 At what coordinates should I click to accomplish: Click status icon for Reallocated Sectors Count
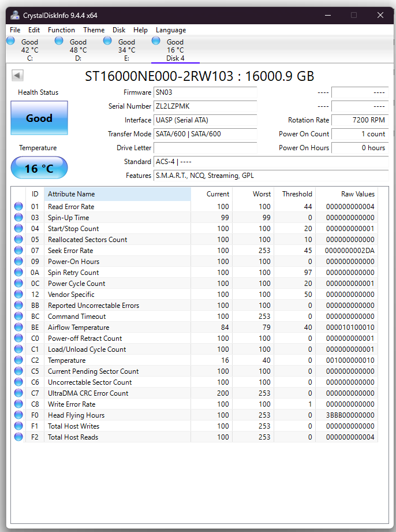[18, 239]
